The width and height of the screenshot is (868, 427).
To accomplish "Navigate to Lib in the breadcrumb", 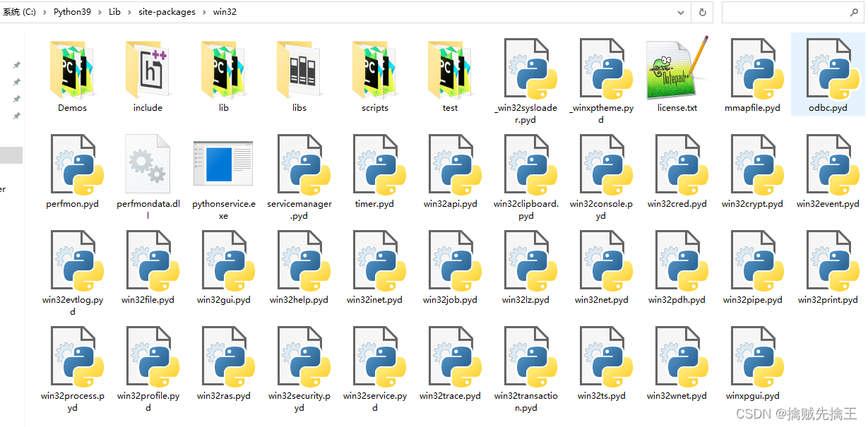I will [114, 12].
